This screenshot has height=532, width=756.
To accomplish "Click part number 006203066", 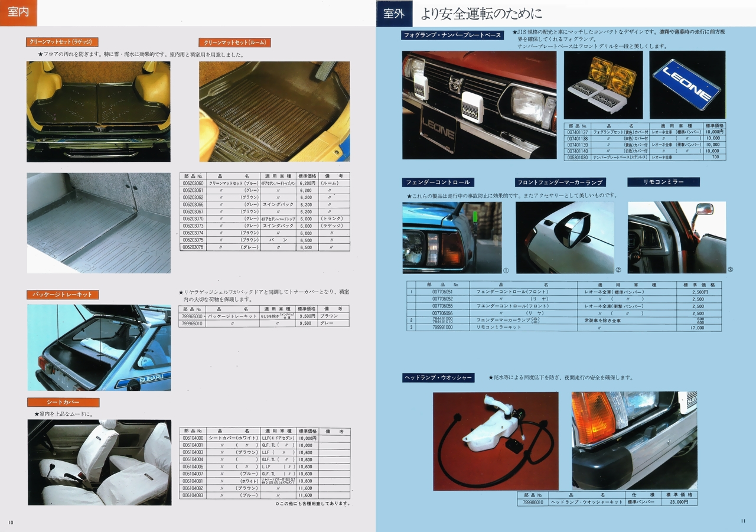I will coord(193,205).
